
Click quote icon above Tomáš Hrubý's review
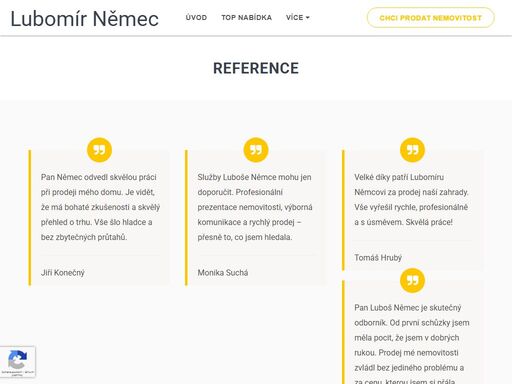[412, 150]
